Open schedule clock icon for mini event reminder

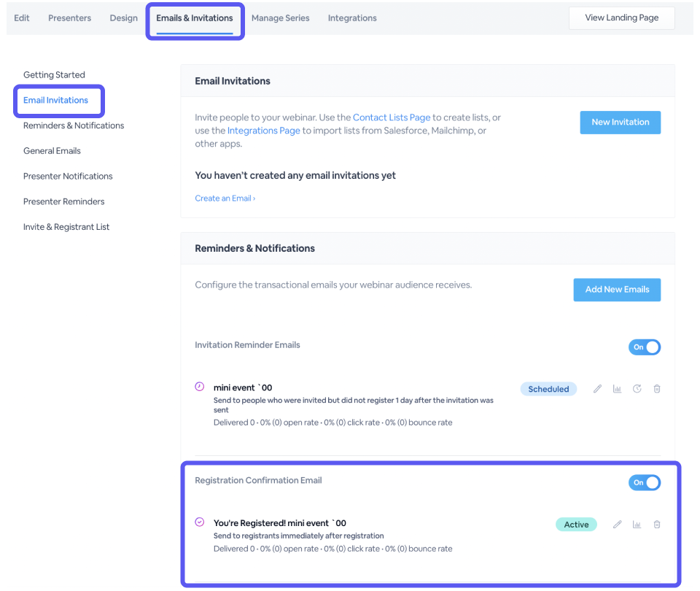pos(637,389)
